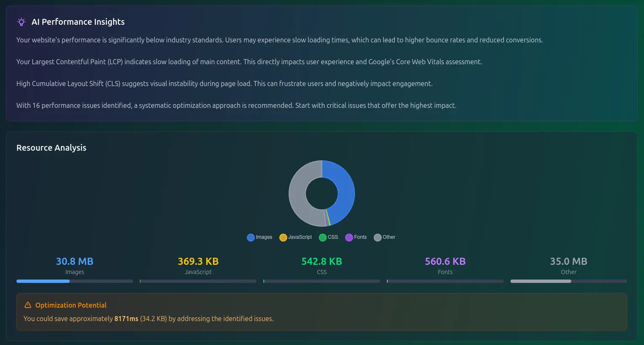Toggle the Images legend item in chart
Viewport: 644px width, 345px height.
(260, 237)
